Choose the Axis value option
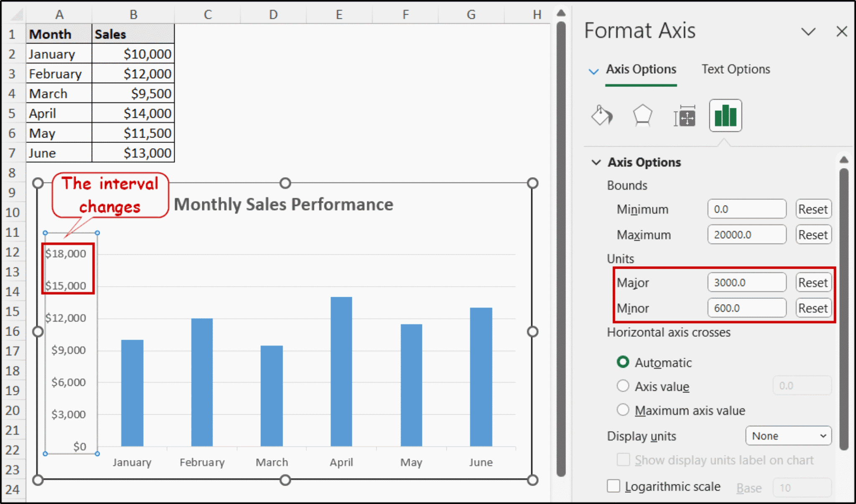 (623, 386)
